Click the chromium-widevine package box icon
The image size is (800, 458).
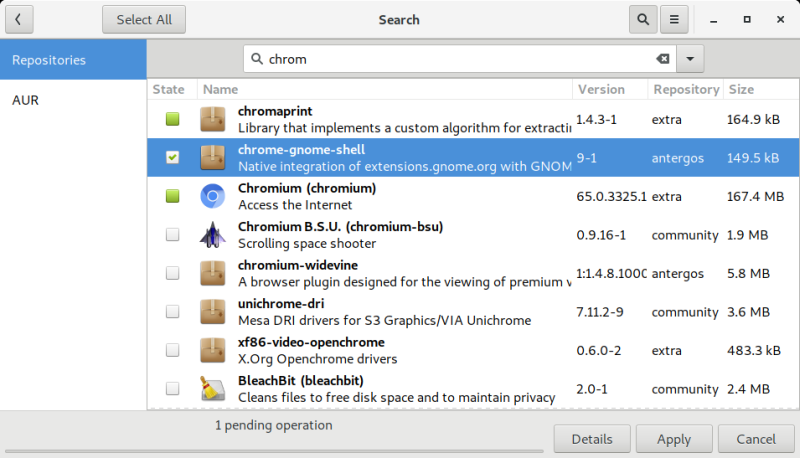click(x=213, y=273)
